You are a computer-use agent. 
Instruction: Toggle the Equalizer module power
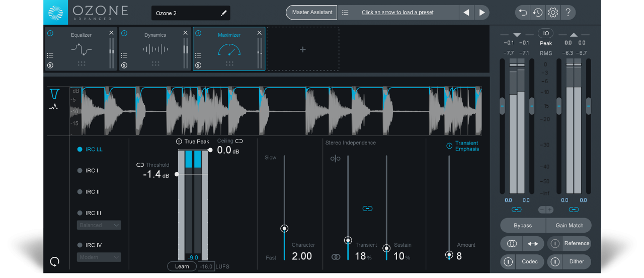[x=50, y=33]
